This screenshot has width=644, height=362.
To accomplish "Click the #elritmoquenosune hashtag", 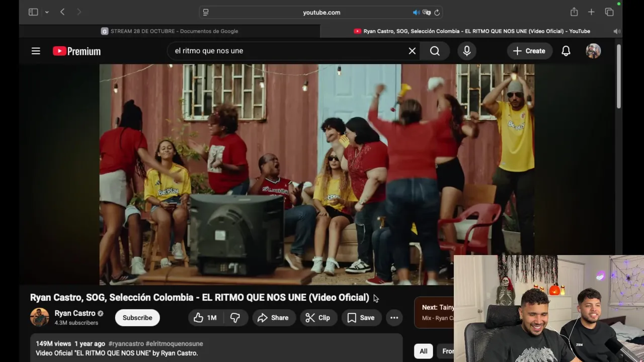I will coord(175,344).
